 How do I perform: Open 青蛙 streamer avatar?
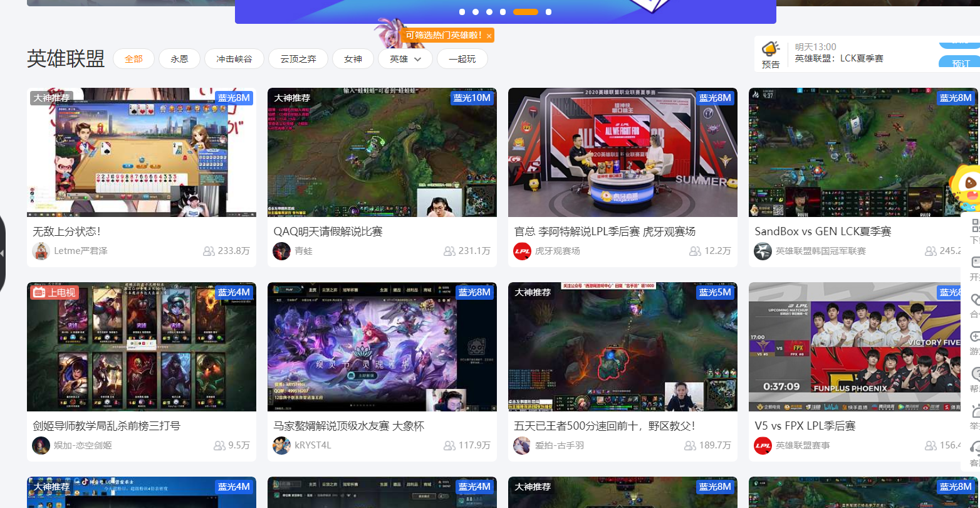(x=282, y=251)
